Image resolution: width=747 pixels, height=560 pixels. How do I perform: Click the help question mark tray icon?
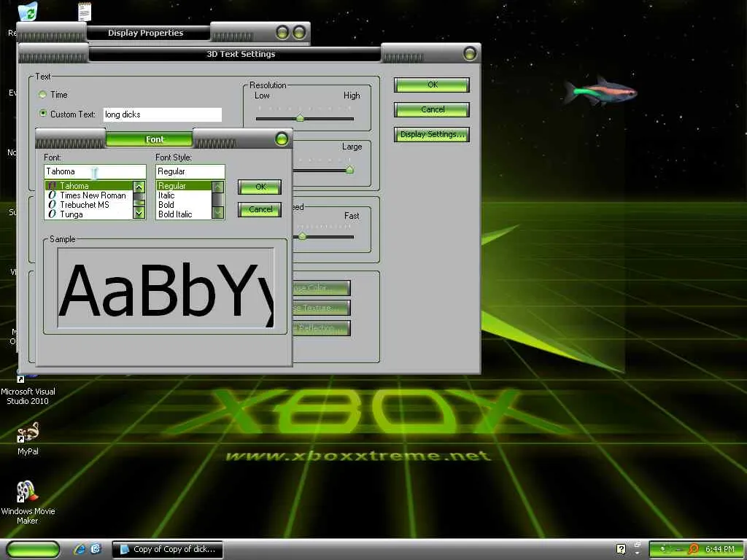[621, 549]
